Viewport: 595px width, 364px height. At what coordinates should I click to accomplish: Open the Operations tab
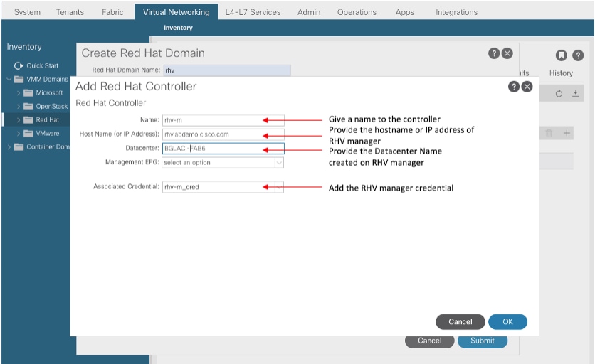coord(357,12)
